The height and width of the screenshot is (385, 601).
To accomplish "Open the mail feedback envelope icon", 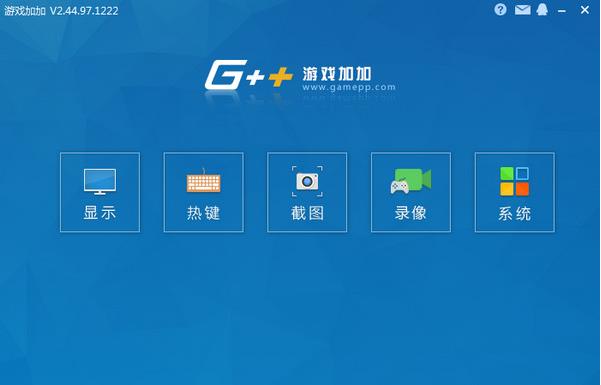I will click(x=522, y=10).
